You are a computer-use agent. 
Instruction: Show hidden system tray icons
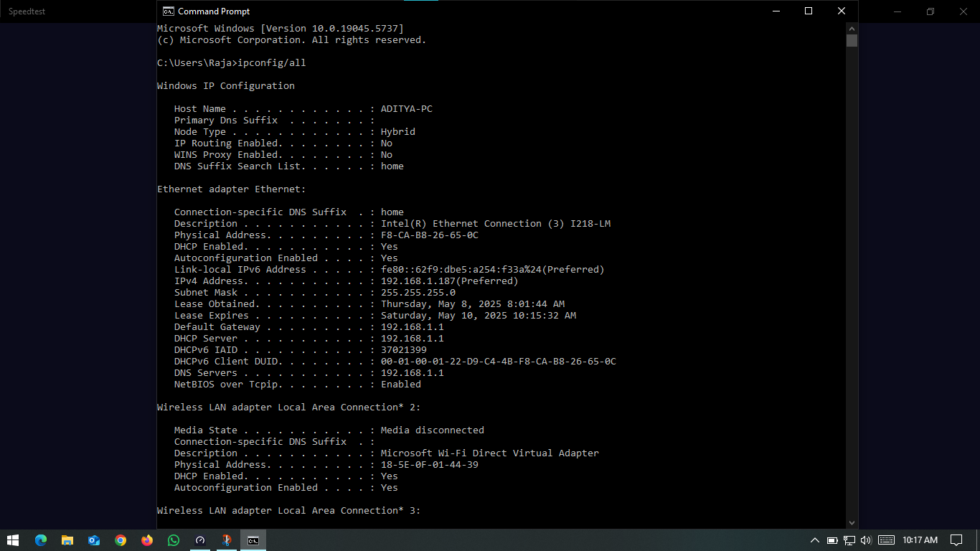(x=815, y=540)
